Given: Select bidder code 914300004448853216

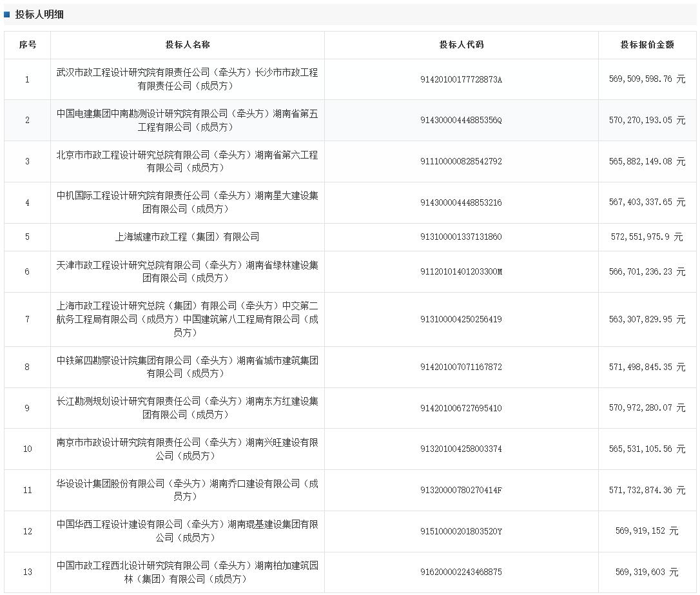Looking at the screenshot, I should point(461,202).
